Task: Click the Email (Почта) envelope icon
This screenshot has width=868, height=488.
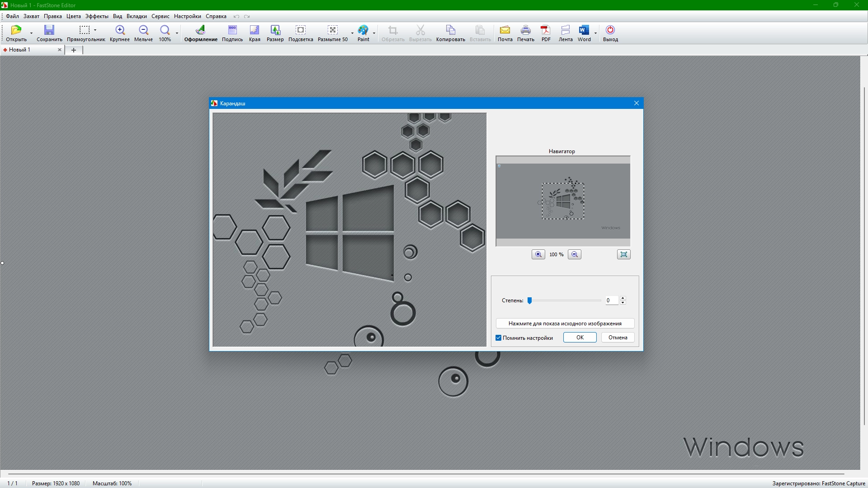Action: [x=505, y=30]
